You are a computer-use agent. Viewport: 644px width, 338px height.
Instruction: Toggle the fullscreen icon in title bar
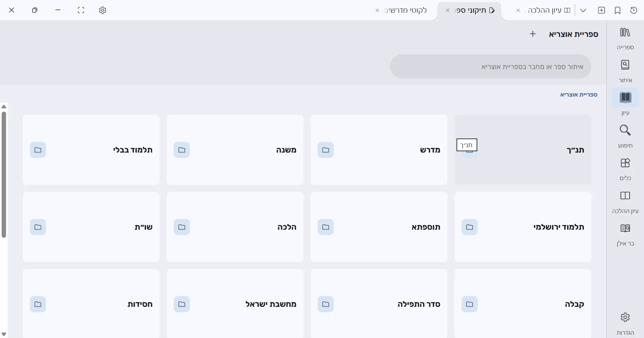pyautogui.click(x=81, y=10)
